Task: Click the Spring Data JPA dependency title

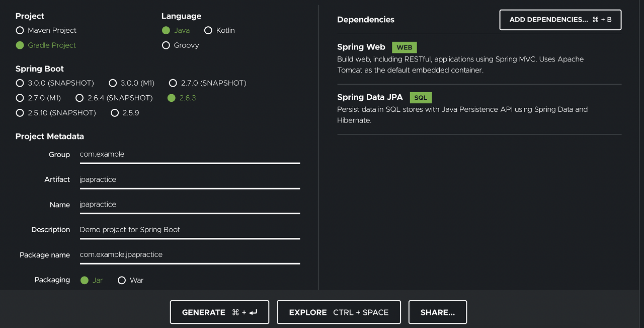Action: pyautogui.click(x=370, y=97)
